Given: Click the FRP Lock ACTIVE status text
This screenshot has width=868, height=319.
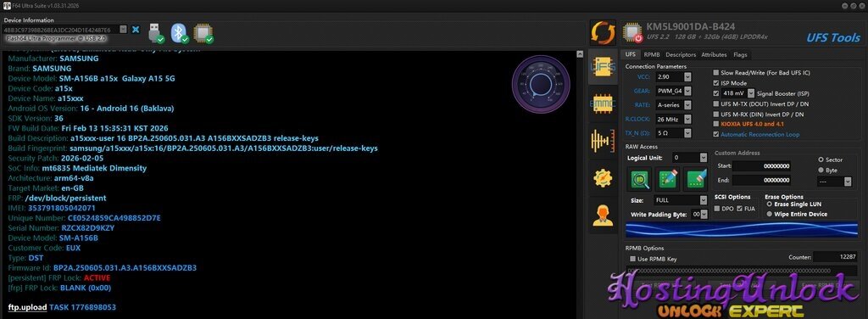Looking at the screenshot, I should [97, 277].
